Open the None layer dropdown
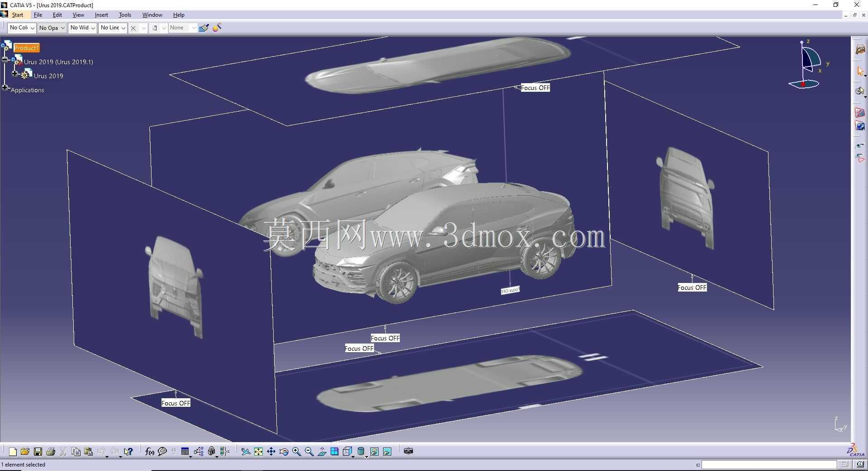The width and height of the screenshot is (868, 471). click(x=183, y=28)
